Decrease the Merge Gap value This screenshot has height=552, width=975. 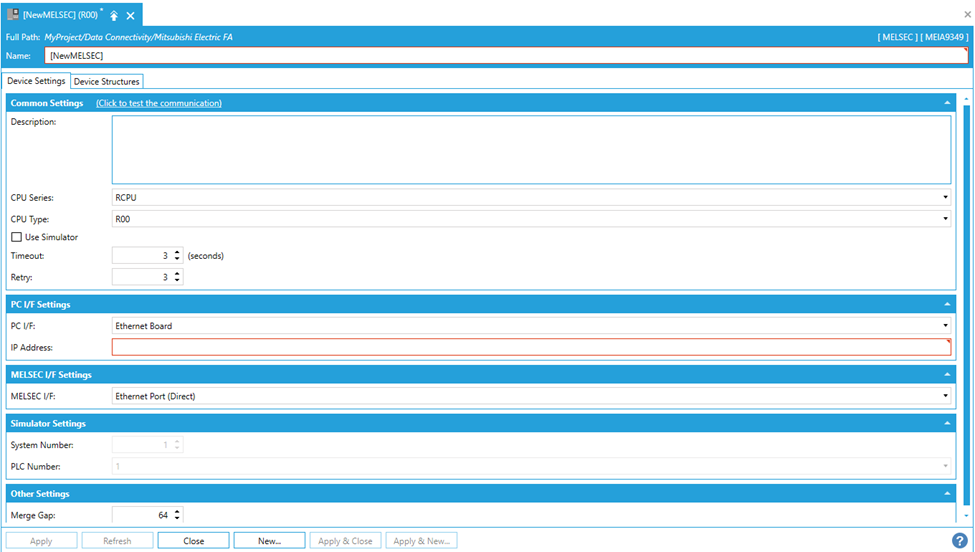coord(177,518)
